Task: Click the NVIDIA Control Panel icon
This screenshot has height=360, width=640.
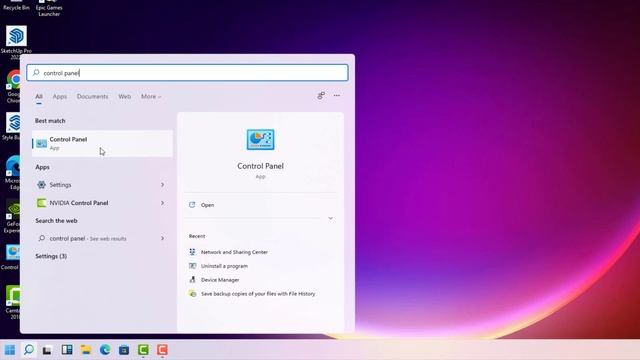Action: pos(42,203)
